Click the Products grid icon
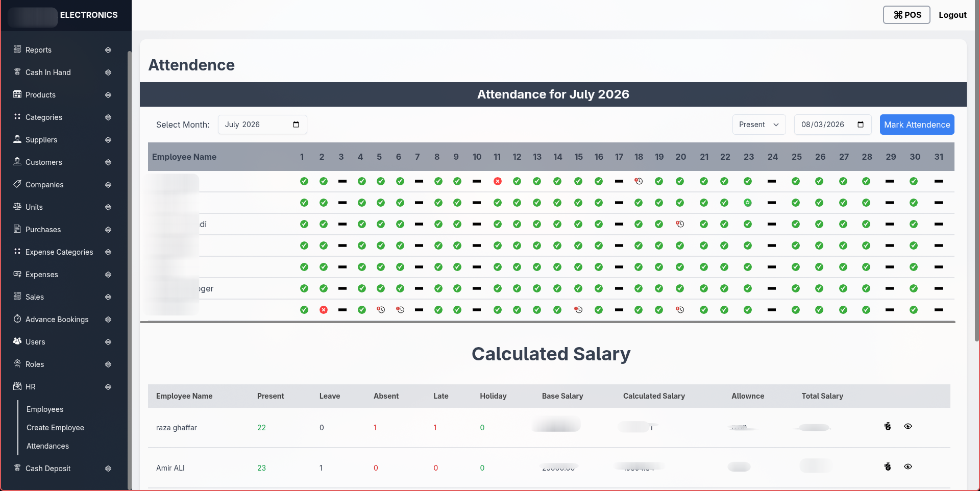 pyautogui.click(x=17, y=94)
